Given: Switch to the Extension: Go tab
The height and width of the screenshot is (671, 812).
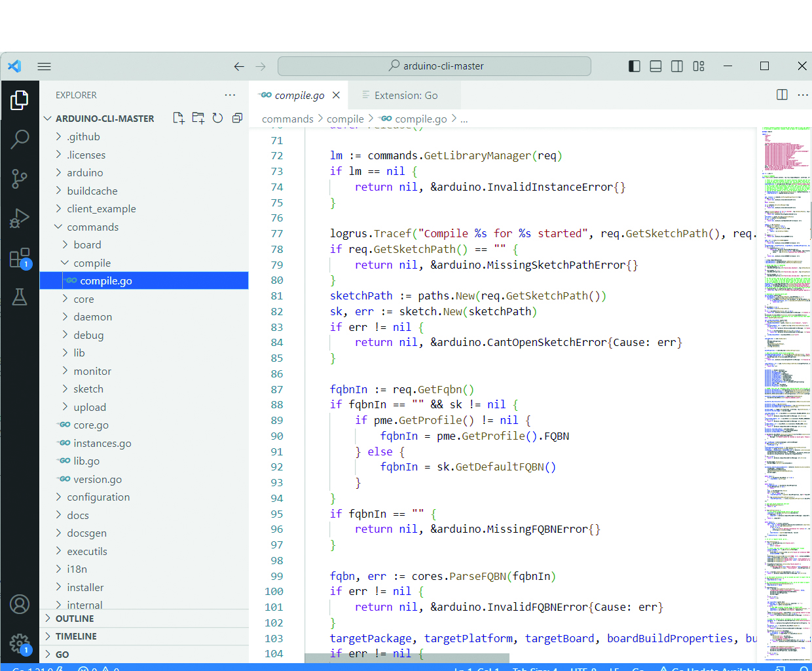Looking at the screenshot, I should click(x=405, y=96).
